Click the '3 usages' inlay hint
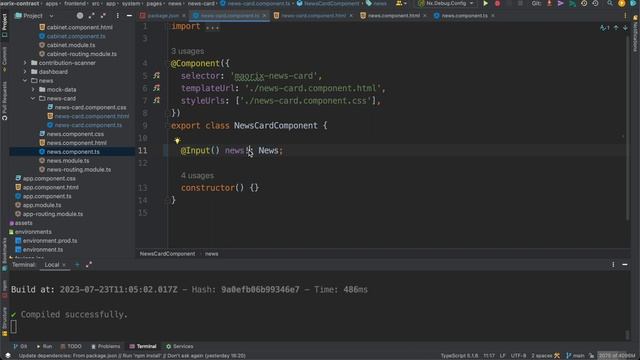640x360 pixels. click(x=187, y=51)
